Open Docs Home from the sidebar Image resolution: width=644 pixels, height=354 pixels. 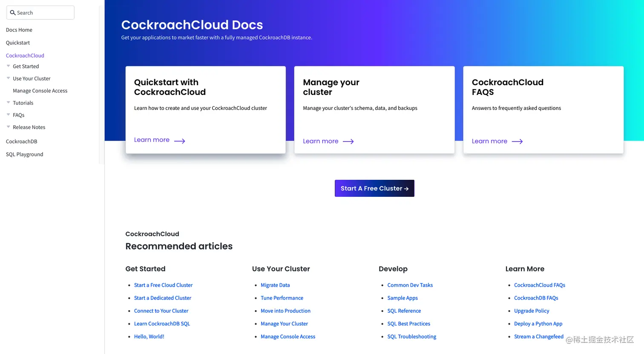pos(19,30)
